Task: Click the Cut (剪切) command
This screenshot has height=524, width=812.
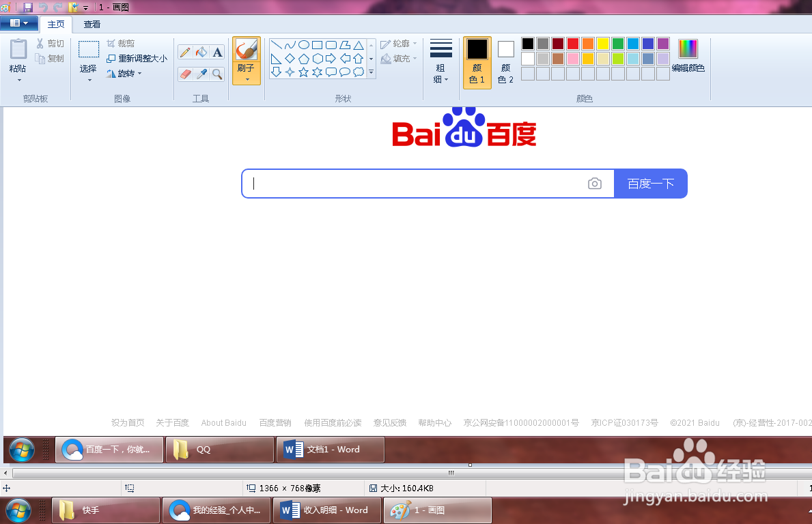Action: (51, 44)
